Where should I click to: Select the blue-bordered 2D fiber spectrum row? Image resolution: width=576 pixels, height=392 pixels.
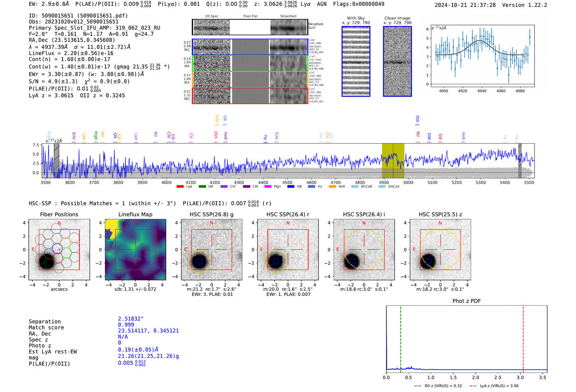tap(250, 47)
